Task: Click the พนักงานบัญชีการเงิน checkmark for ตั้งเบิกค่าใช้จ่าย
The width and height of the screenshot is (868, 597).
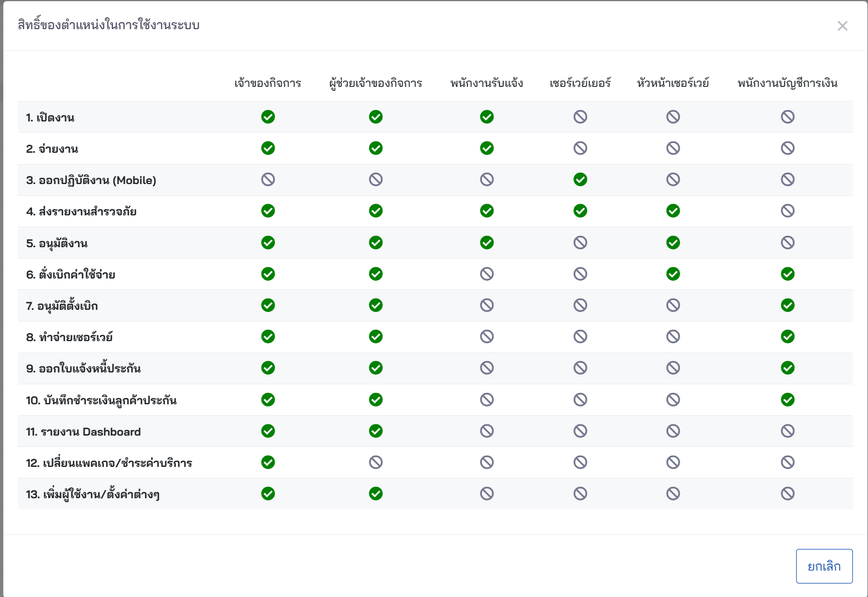Action: 788,274
